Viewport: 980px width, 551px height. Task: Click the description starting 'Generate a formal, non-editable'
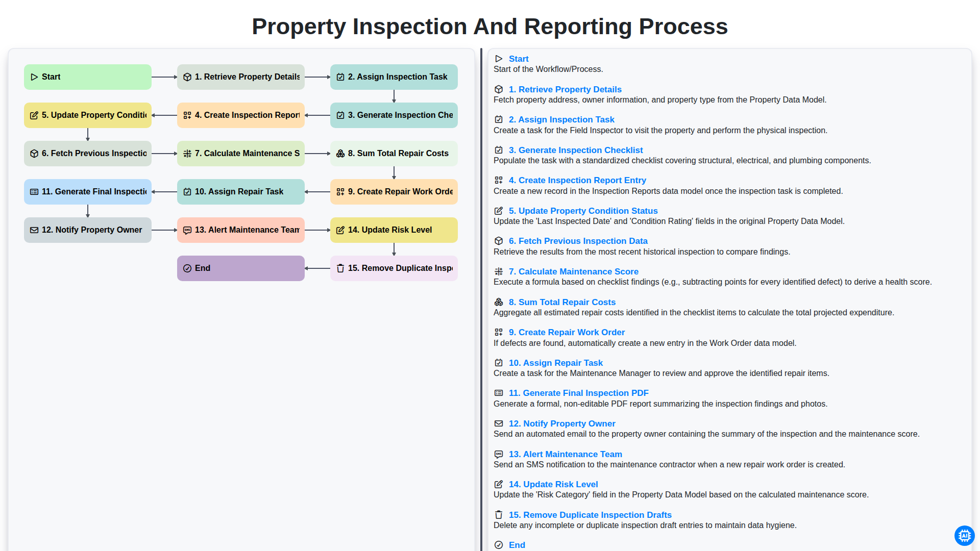660,404
